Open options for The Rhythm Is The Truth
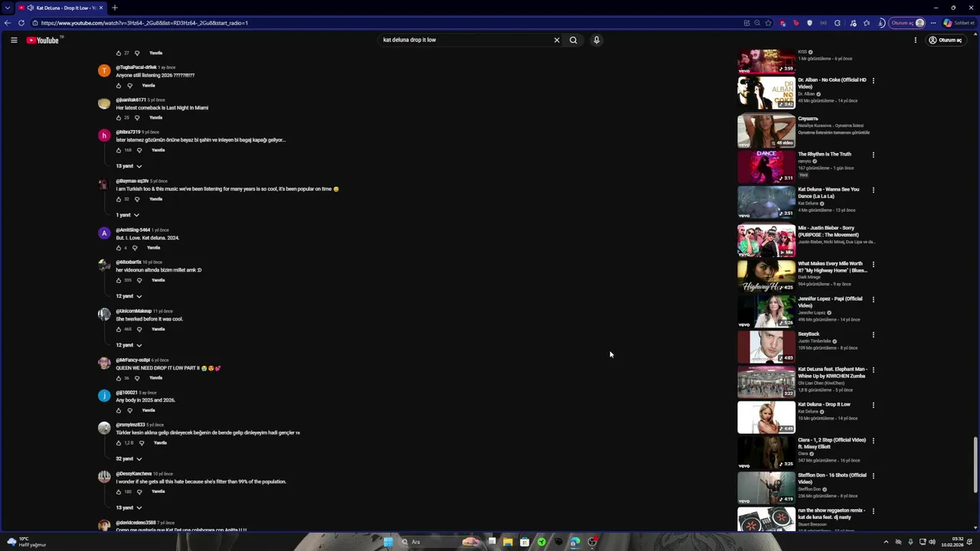Viewport: 980px width, 551px height. (x=873, y=155)
